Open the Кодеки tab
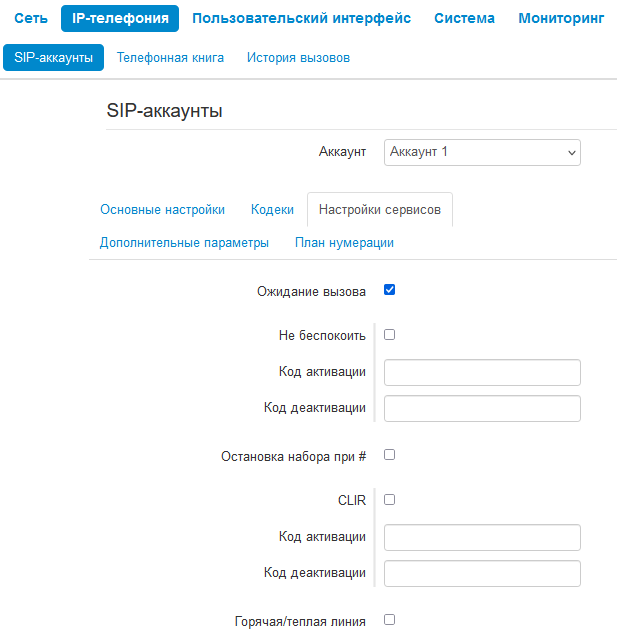617x640 pixels. click(x=272, y=210)
